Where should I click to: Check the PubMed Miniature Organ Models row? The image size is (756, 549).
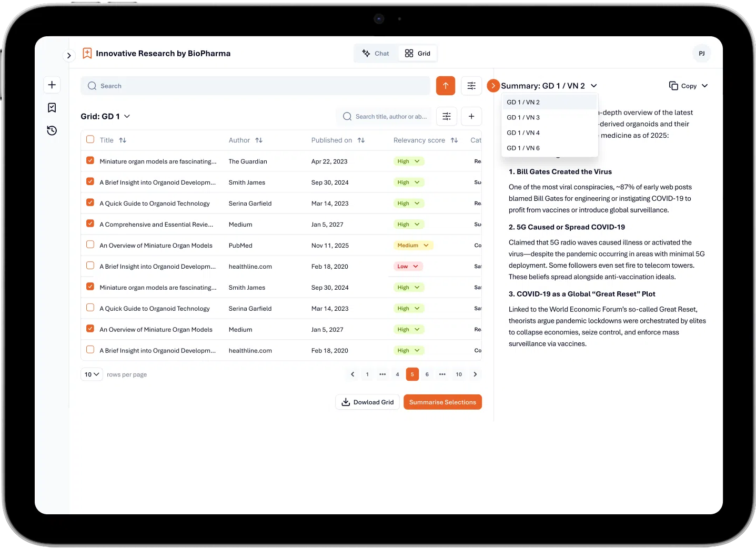(x=90, y=245)
